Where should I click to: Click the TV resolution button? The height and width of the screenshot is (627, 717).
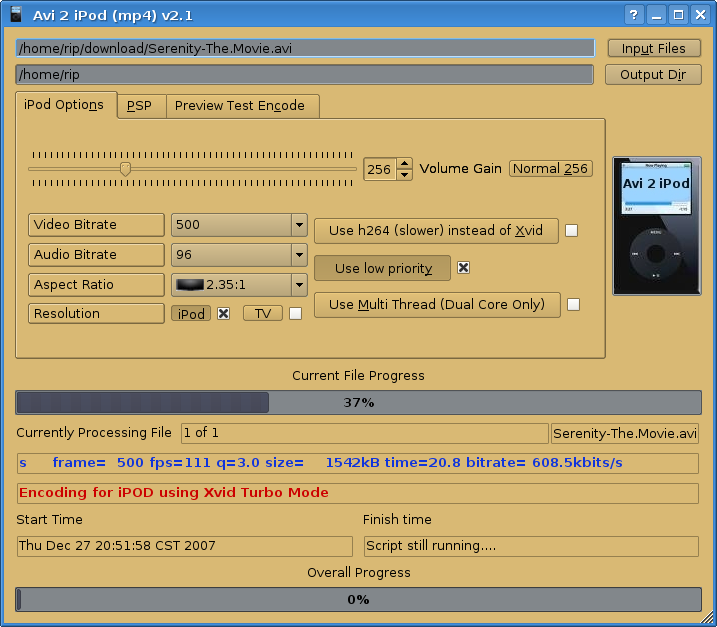coord(263,314)
